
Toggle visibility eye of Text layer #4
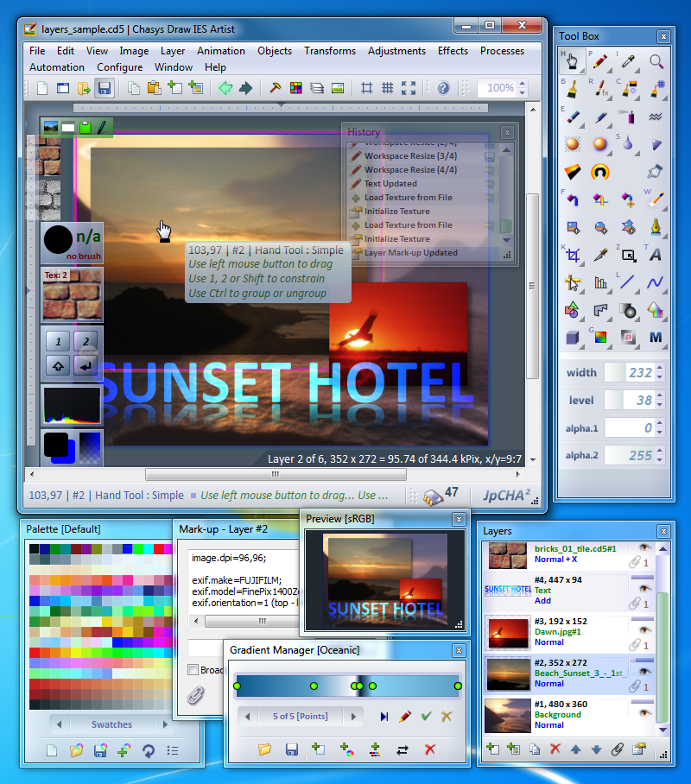click(x=645, y=588)
